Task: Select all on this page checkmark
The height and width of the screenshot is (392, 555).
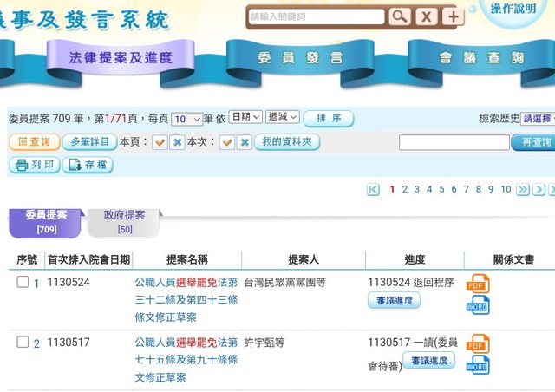Action: [160, 142]
